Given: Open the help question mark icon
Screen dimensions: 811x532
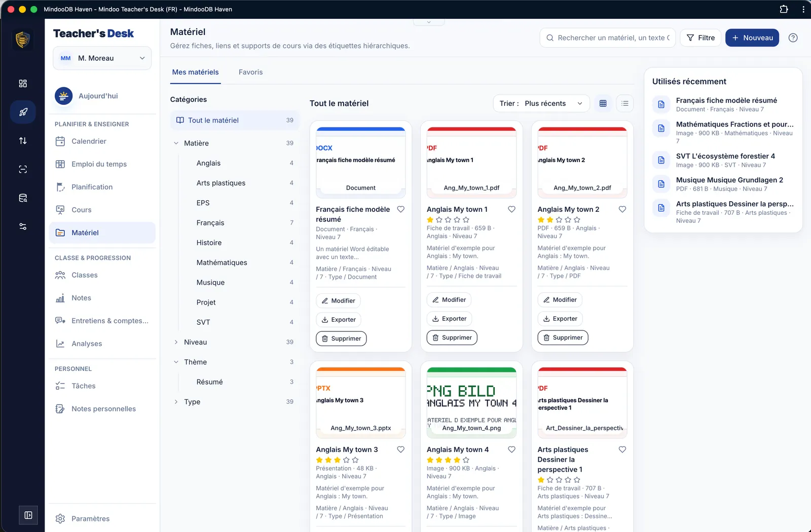Looking at the screenshot, I should (x=793, y=38).
